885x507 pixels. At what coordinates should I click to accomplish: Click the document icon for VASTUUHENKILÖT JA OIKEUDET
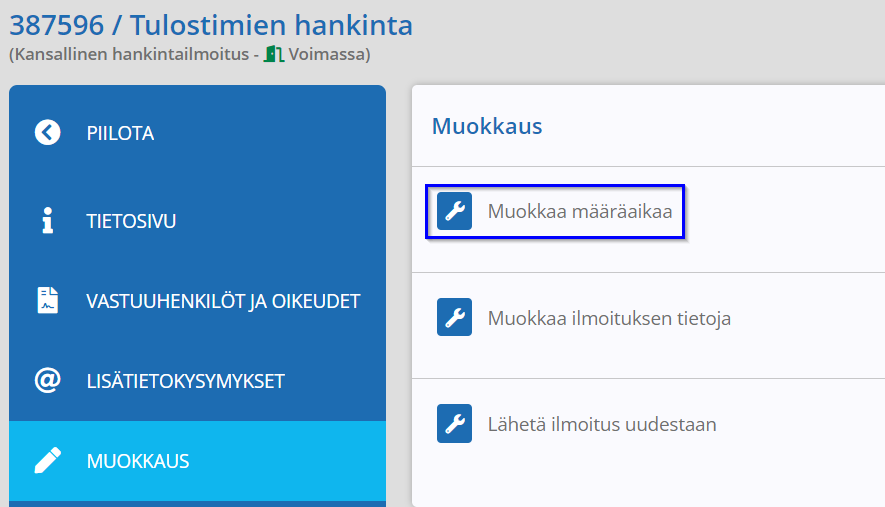47,300
